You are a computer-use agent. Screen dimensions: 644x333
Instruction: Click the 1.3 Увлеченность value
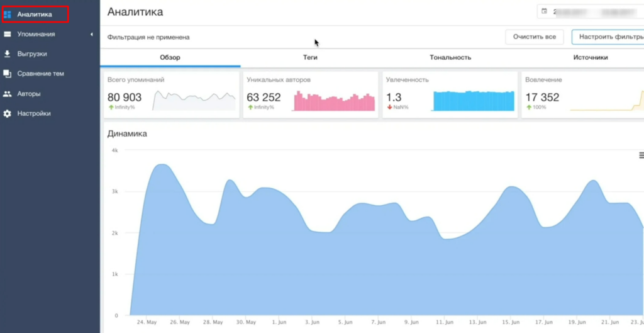pyautogui.click(x=394, y=98)
